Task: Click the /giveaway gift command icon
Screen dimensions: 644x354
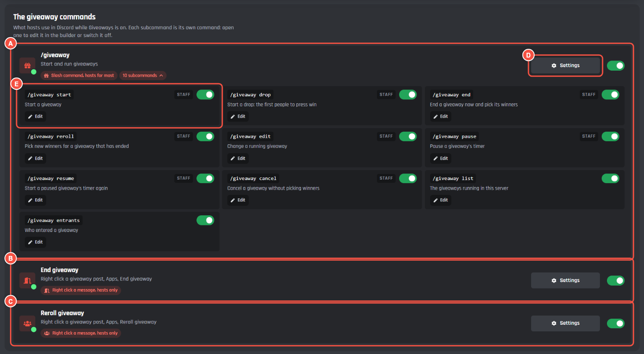Action: click(27, 65)
